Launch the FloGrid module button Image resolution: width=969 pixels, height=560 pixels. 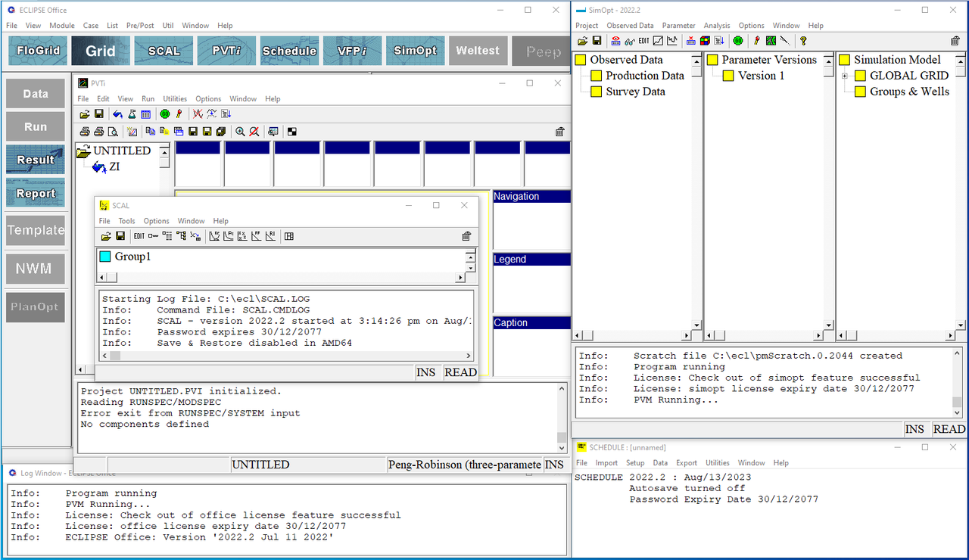coord(38,51)
